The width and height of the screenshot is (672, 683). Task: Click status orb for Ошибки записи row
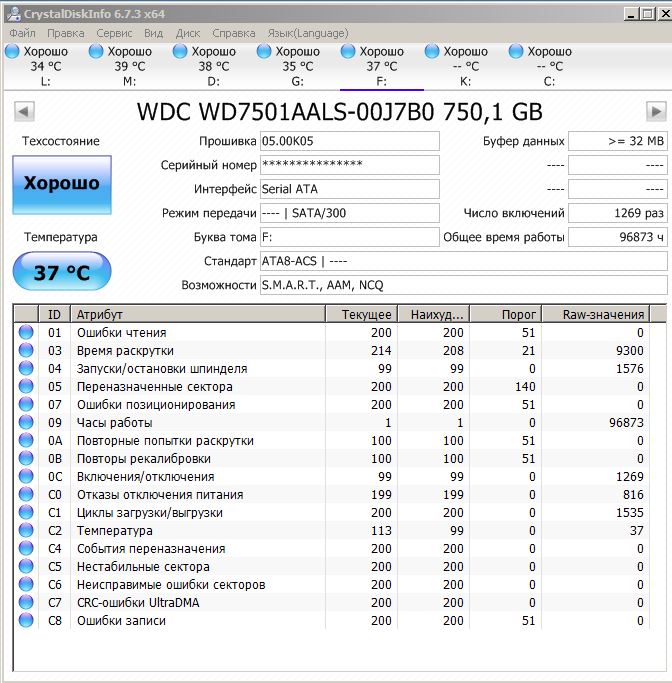[26, 620]
